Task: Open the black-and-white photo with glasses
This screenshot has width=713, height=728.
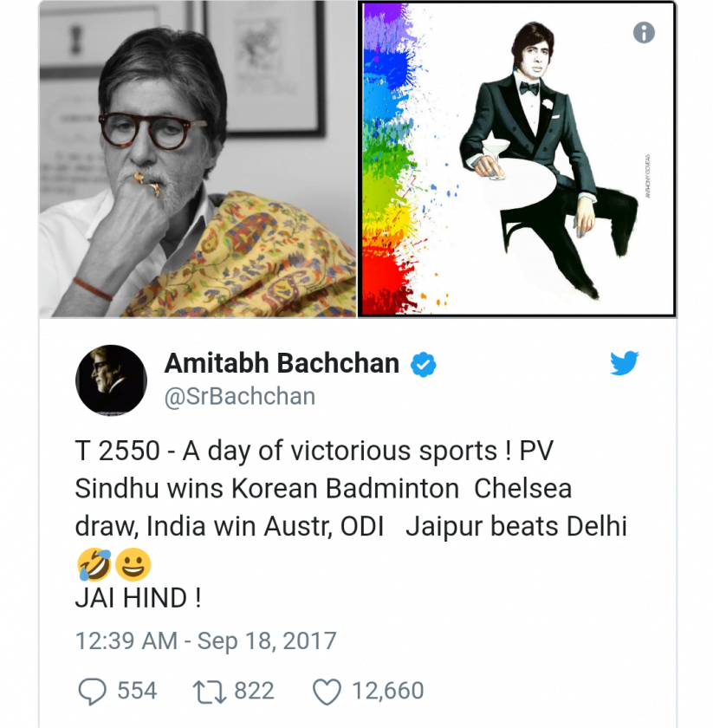Action: coord(198,159)
